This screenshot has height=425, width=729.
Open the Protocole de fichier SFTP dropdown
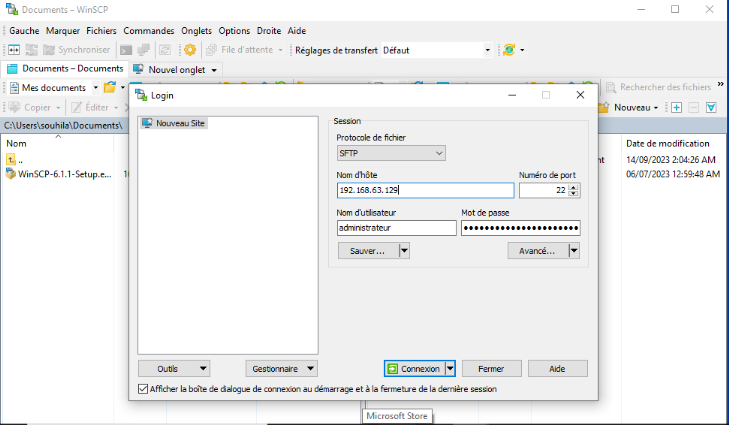(391, 153)
